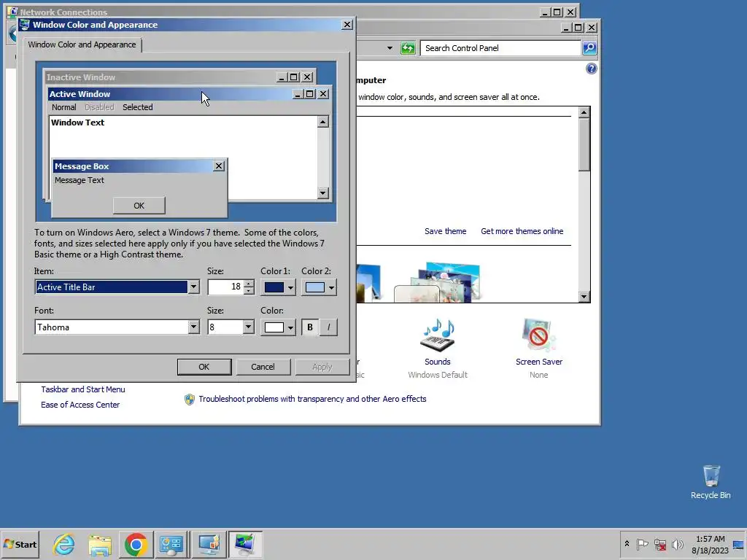Expand the Item dropdown showing Active Title Bar
The height and width of the screenshot is (560, 747).
point(193,287)
